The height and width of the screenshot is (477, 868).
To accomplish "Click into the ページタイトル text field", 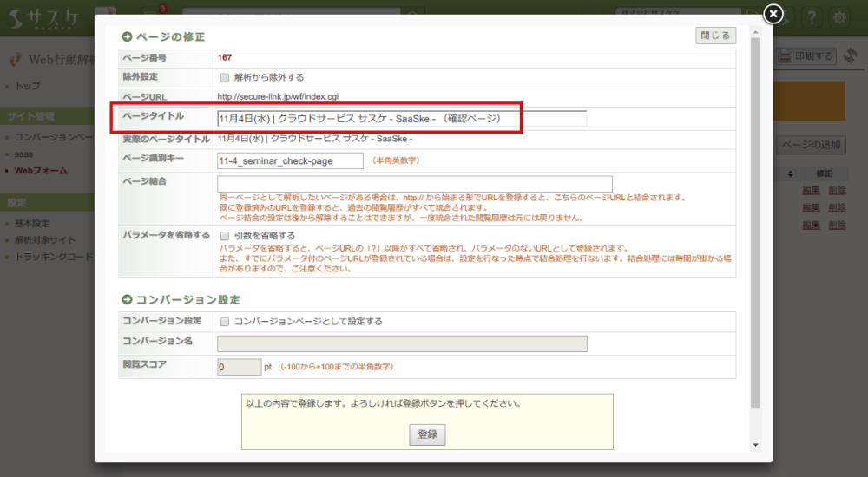I will click(x=401, y=119).
